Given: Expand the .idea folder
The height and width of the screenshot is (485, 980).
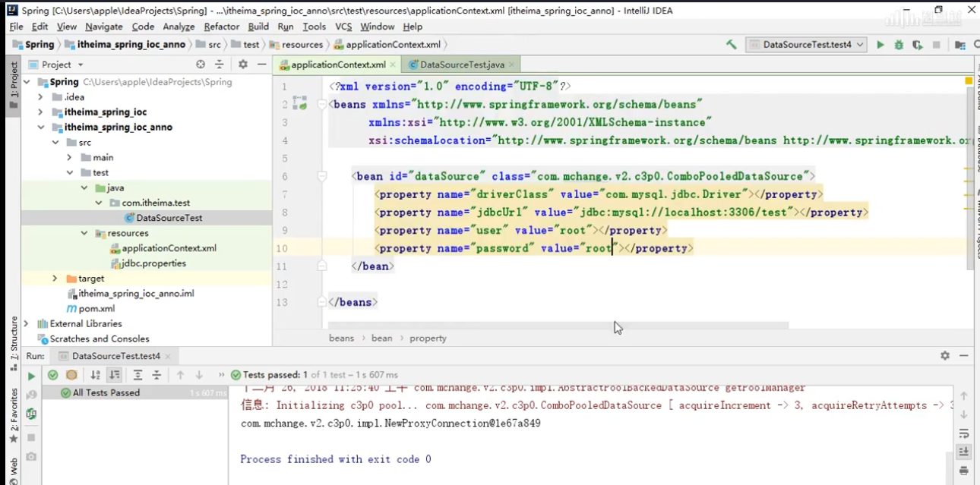Looking at the screenshot, I should coord(41,97).
